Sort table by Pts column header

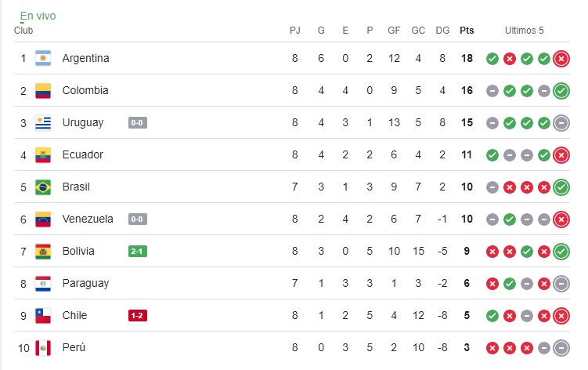pyautogui.click(x=467, y=31)
